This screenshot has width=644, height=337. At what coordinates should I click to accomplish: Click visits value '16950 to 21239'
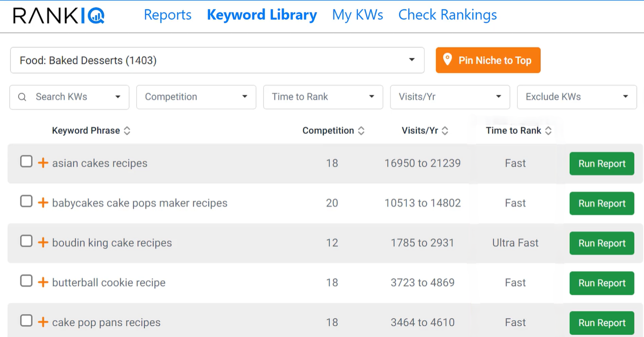423,163
